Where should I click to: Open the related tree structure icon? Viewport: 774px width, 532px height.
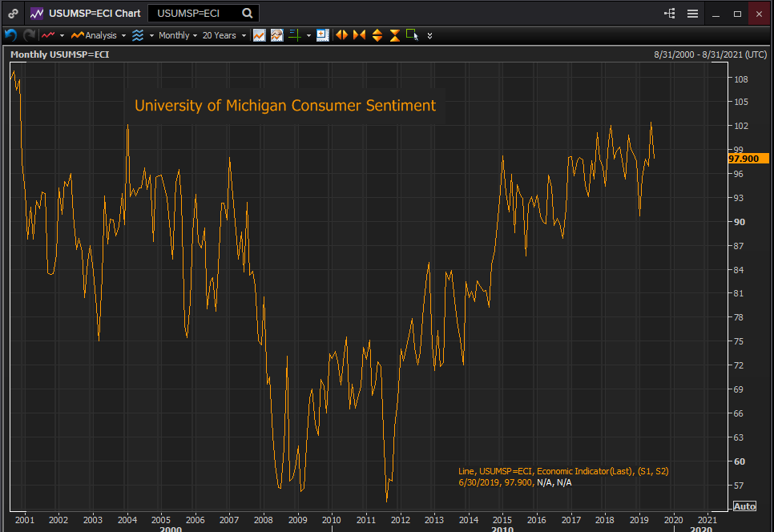tap(670, 14)
